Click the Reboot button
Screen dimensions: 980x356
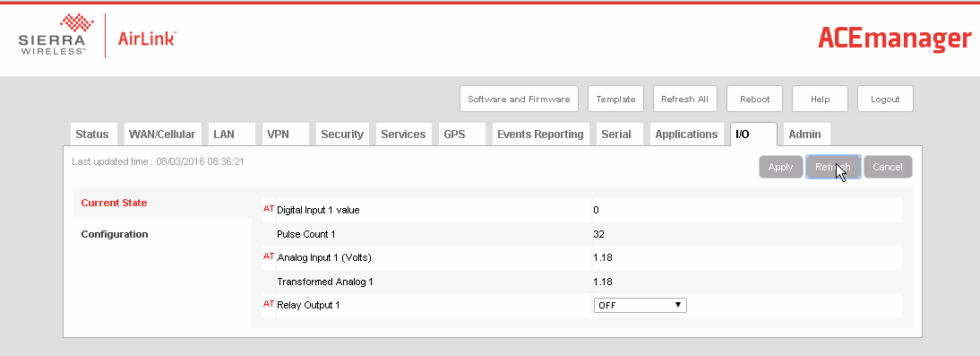click(755, 99)
